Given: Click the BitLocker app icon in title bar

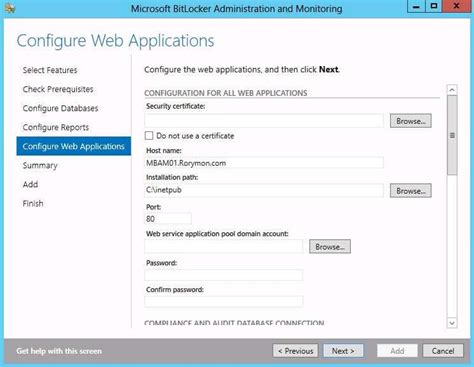Looking at the screenshot, I should click(x=10, y=8).
